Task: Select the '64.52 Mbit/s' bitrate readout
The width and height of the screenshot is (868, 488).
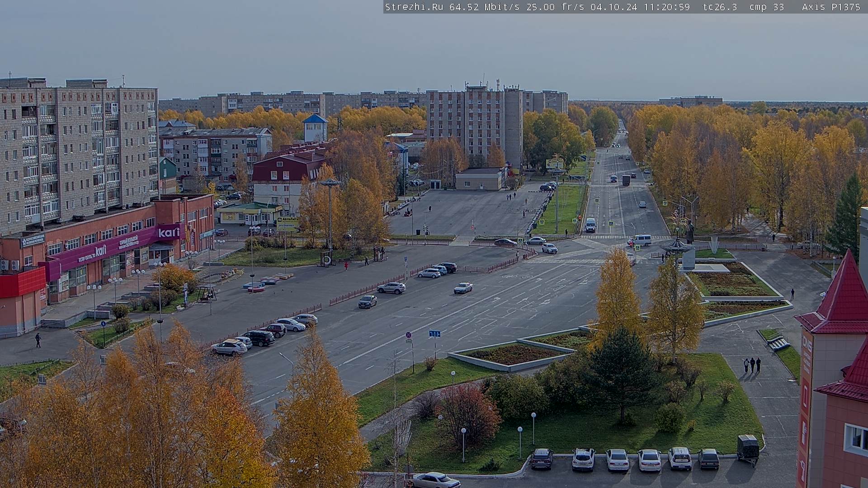Action: 486,7
